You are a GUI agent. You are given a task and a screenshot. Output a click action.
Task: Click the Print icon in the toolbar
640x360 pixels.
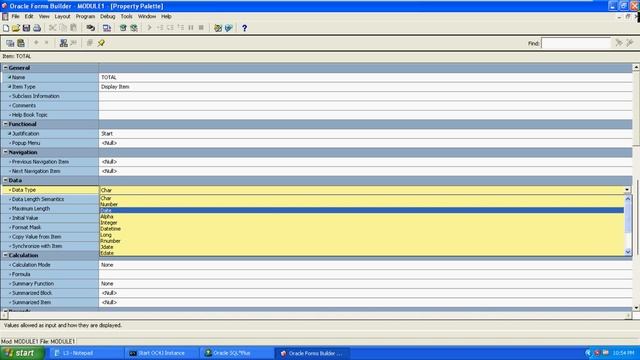point(37,28)
